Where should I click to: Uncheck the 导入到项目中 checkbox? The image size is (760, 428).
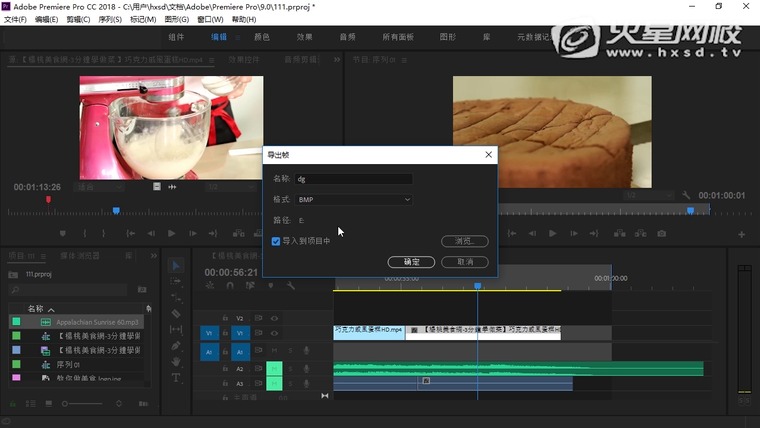point(276,241)
